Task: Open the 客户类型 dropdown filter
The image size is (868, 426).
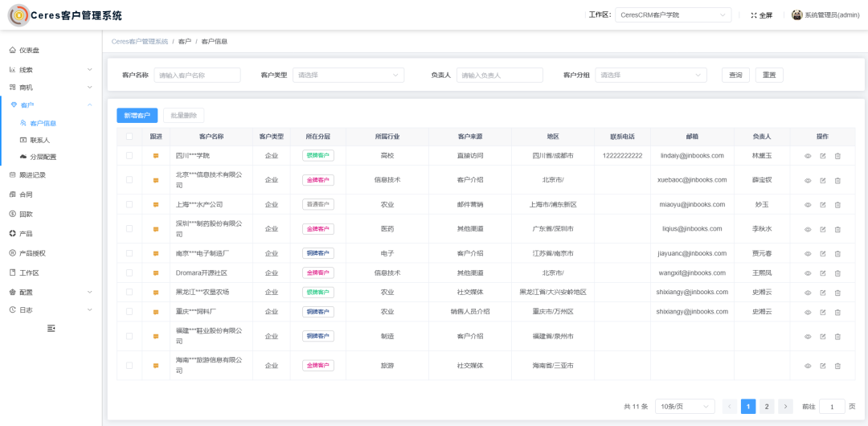Action: pyautogui.click(x=348, y=75)
